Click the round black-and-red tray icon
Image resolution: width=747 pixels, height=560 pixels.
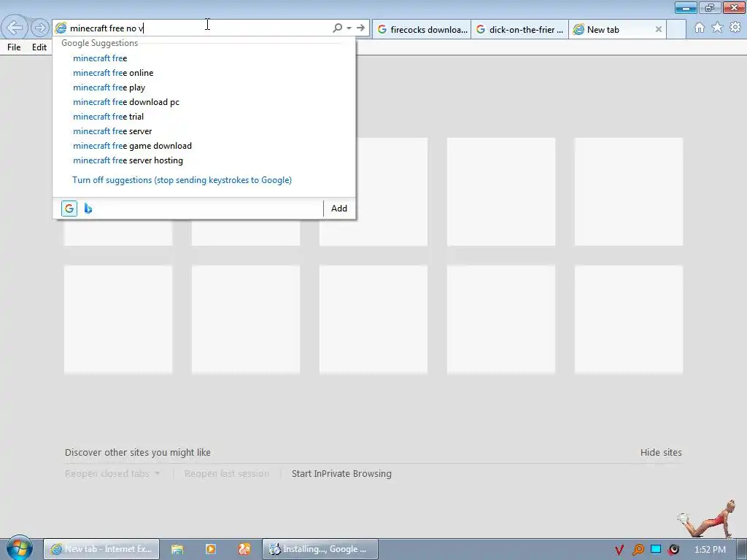[x=673, y=550]
